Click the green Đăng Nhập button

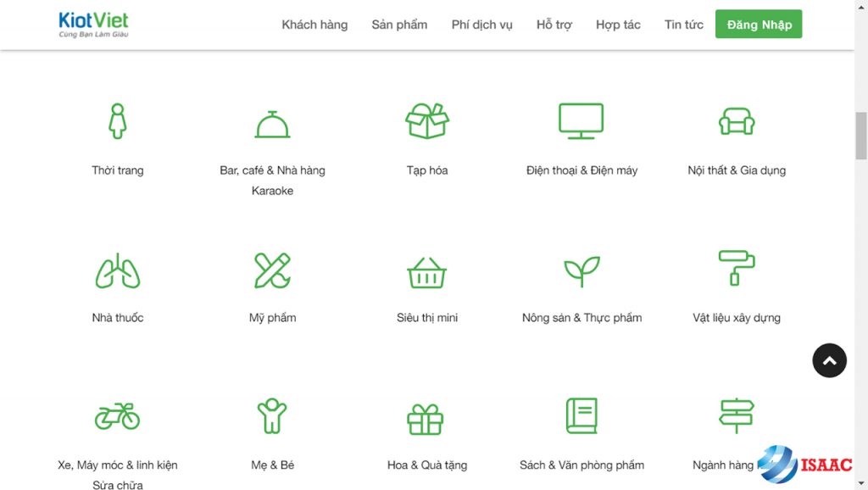click(759, 24)
